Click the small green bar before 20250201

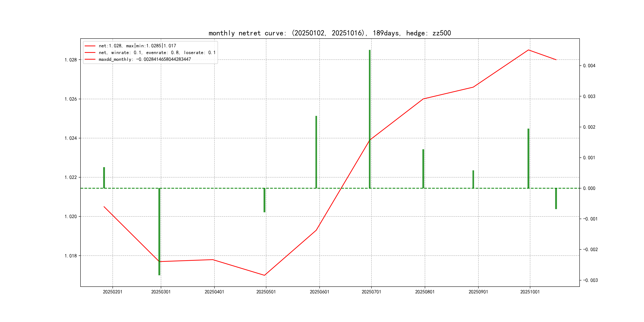[104, 177]
